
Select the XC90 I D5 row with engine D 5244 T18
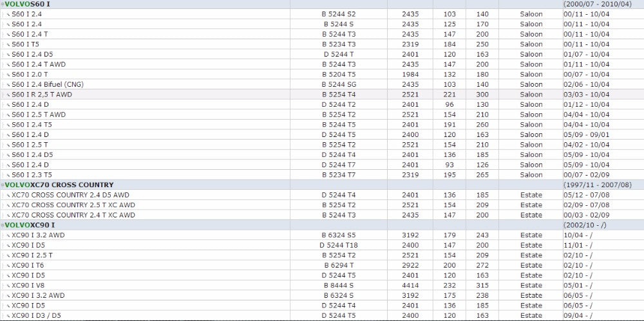[322, 246]
